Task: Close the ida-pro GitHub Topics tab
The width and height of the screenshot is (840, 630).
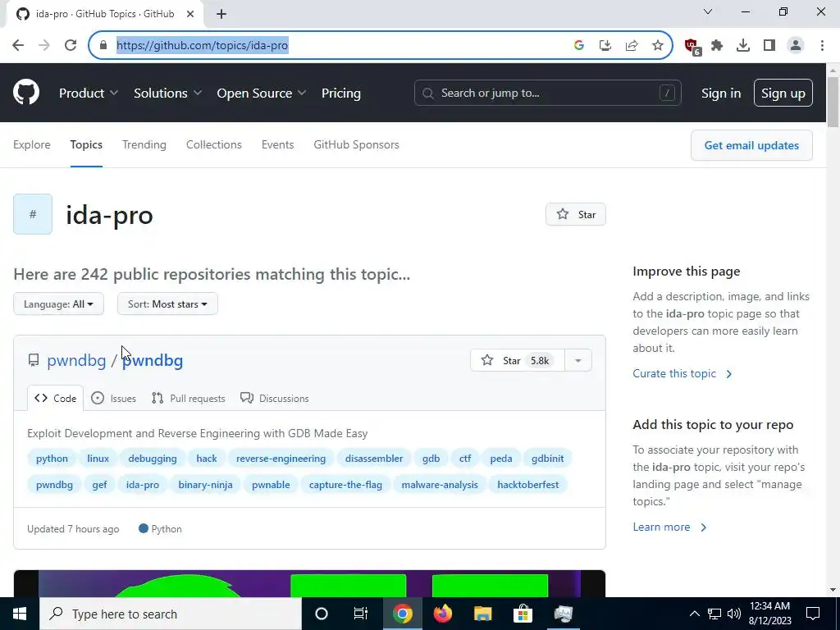Action: [190, 14]
